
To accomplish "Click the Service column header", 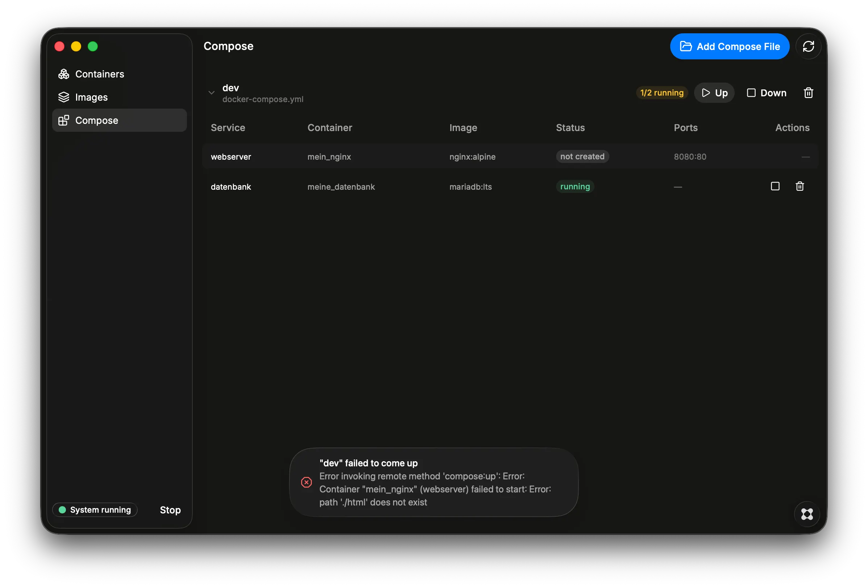I will point(228,128).
